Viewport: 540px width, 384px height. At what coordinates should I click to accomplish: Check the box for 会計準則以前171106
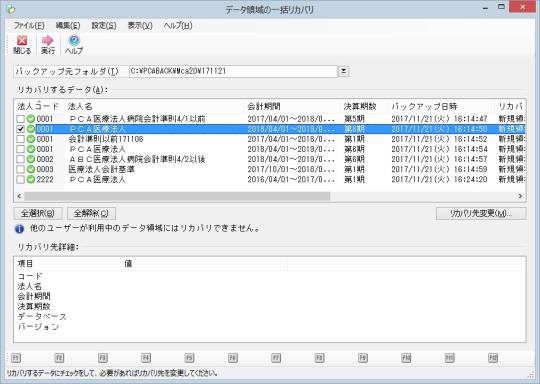21,139
